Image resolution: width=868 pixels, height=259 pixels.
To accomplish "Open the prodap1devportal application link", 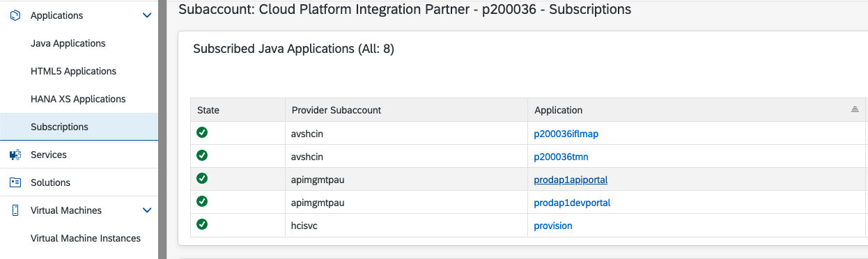I will tap(572, 203).
